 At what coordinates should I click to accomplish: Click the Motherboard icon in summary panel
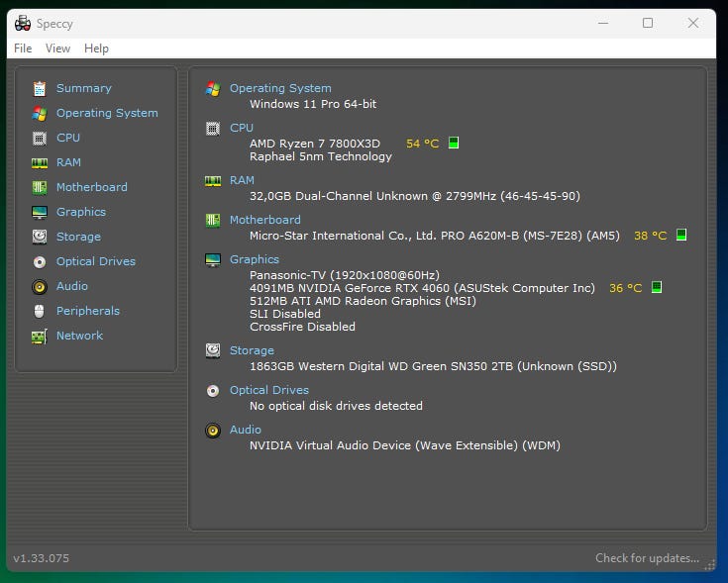point(213,221)
